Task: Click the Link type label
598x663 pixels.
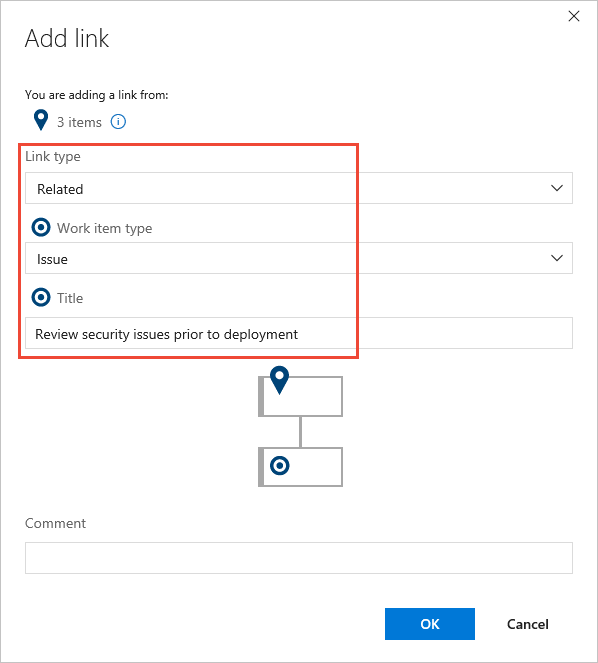Action: (x=53, y=157)
